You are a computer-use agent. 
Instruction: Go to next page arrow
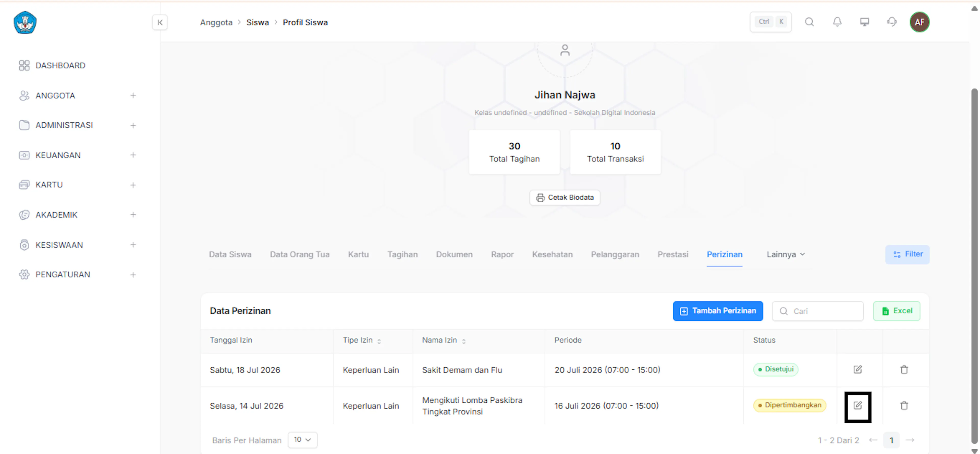point(910,441)
